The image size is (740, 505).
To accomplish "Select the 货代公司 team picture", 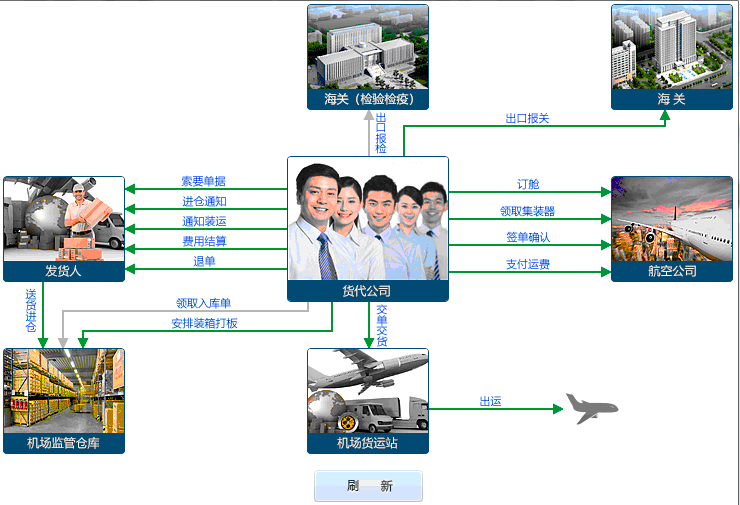I will click(368, 219).
